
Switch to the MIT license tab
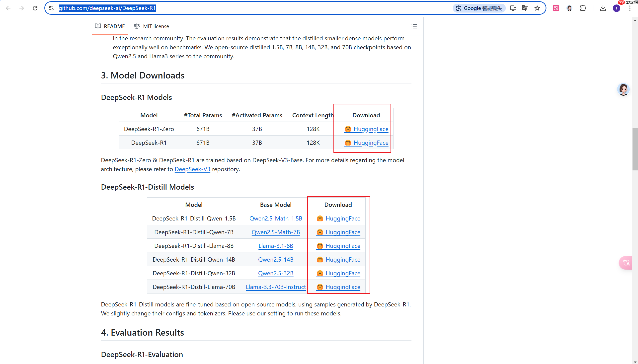[152, 26]
